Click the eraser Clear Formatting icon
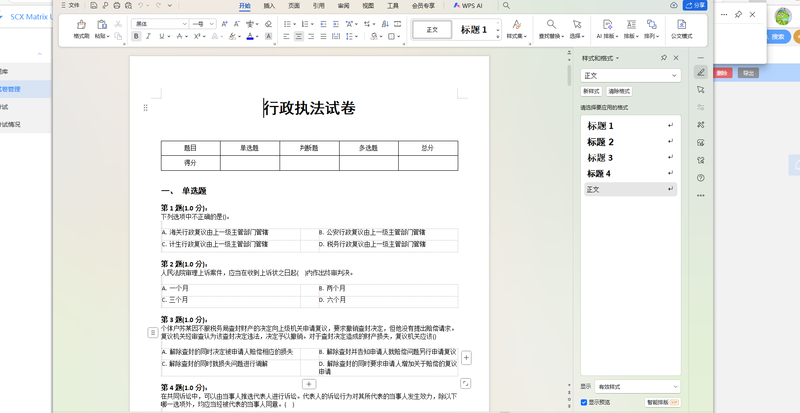This screenshot has height=413, width=800. coord(268,24)
